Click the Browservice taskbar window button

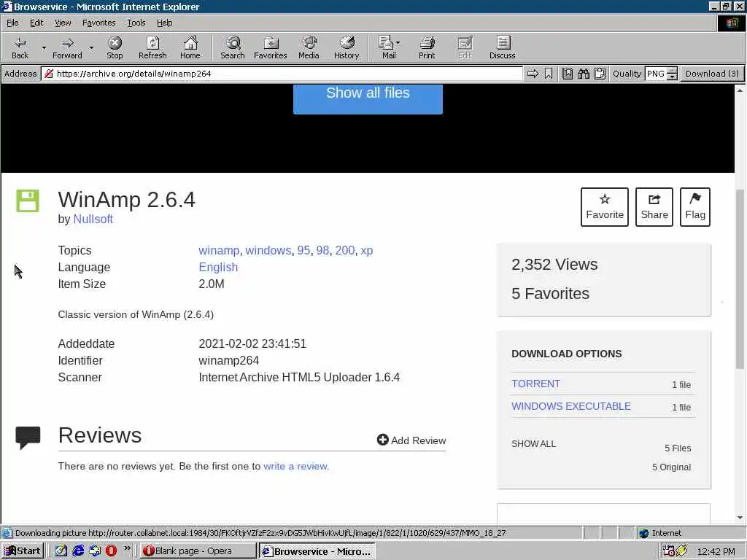click(317, 551)
